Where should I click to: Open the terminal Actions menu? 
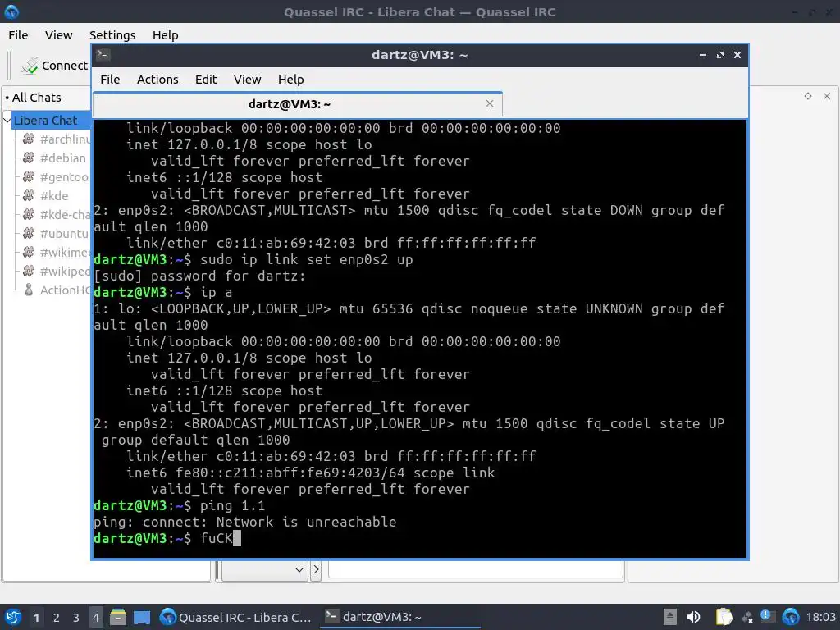[157, 80]
